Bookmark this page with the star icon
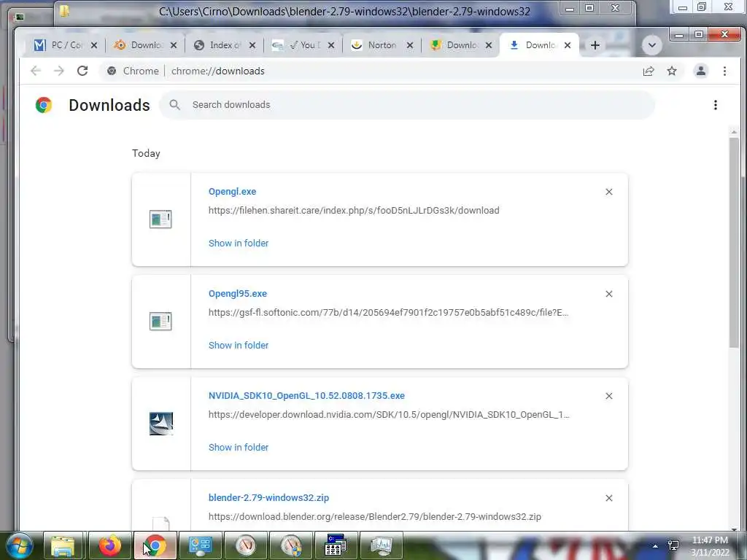This screenshot has width=747, height=560. pyautogui.click(x=672, y=71)
